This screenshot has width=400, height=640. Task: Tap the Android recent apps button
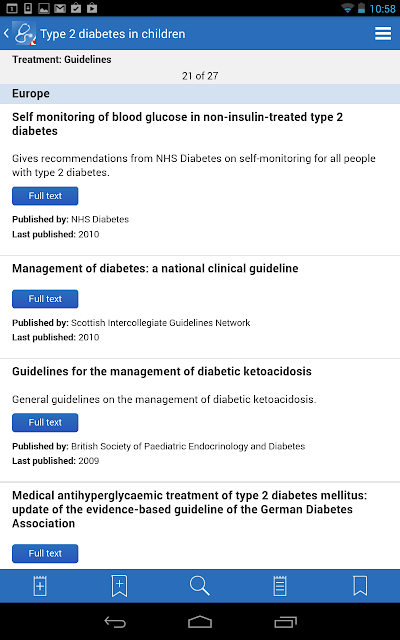285,622
